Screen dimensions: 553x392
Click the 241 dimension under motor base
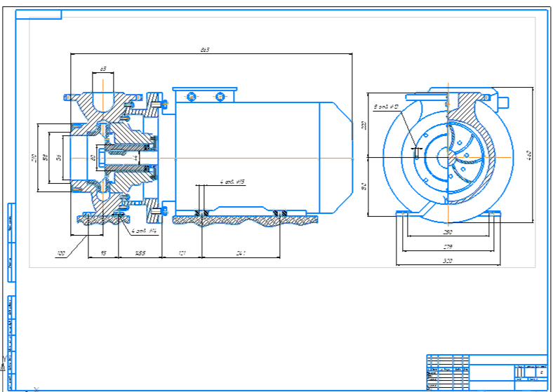point(243,252)
